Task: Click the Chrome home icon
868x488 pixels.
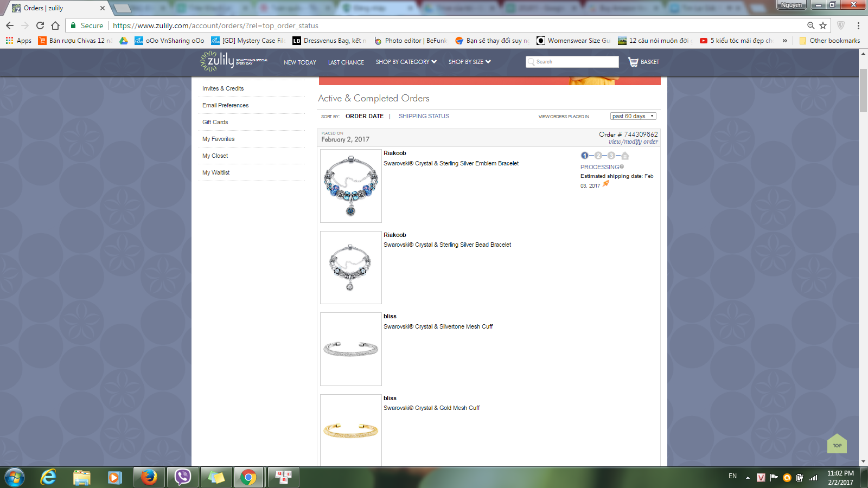Action: point(55,25)
